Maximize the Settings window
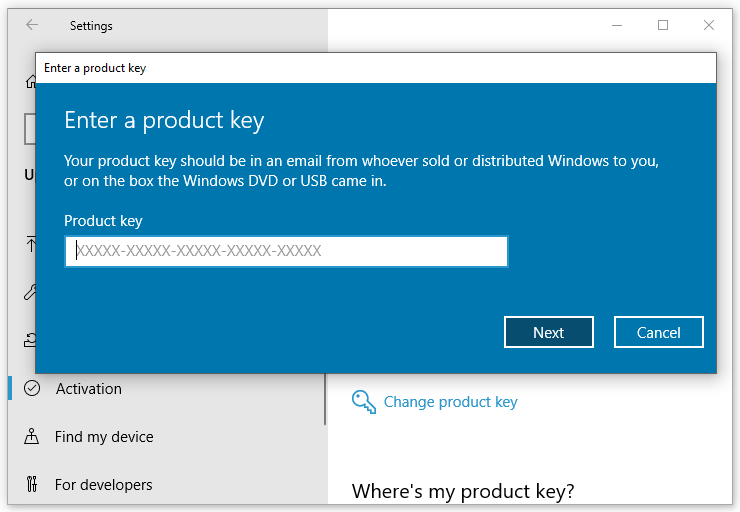Viewport: 740px width, 512px height. (663, 25)
